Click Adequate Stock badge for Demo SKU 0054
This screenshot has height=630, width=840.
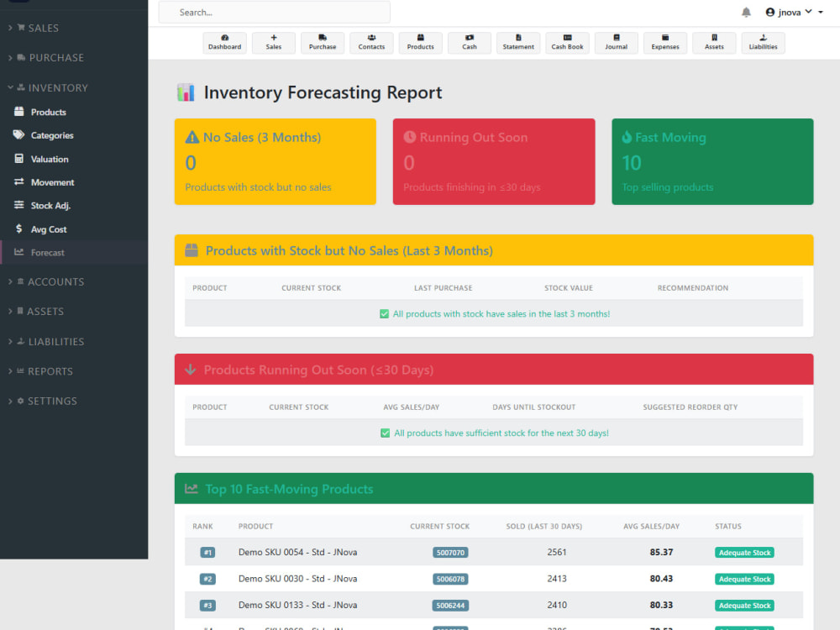pos(744,553)
